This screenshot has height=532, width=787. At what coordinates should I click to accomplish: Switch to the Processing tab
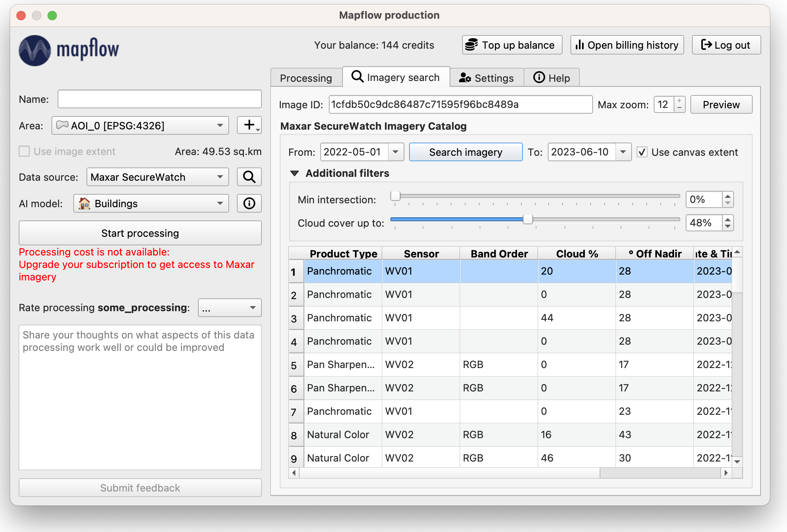[306, 78]
